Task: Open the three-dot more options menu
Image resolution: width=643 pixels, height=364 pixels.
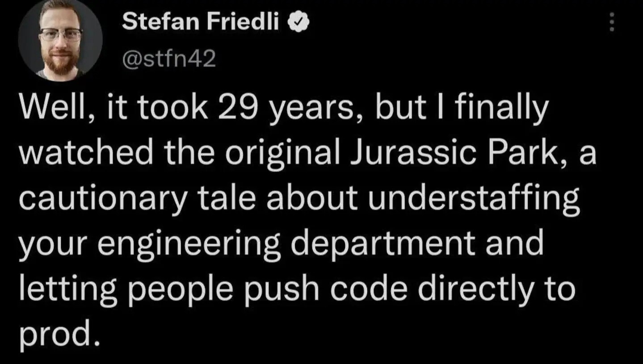Action: tap(612, 21)
